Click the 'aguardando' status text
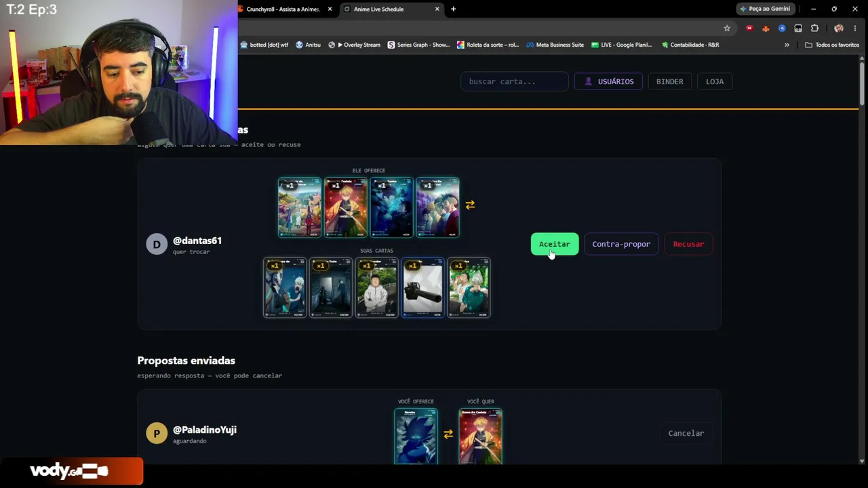Screen dimensions: 868x488 click(189, 441)
